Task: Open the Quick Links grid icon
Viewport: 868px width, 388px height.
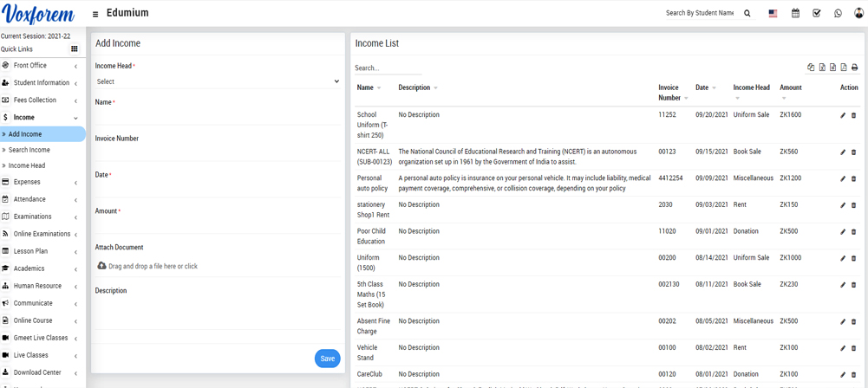Action: 75,49
